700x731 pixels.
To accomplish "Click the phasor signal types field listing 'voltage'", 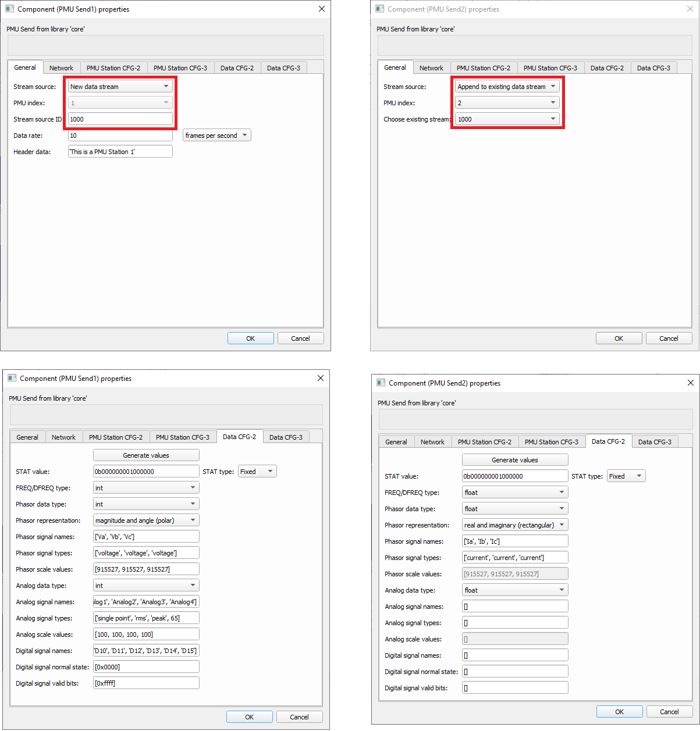I will pyautogui.click(x=145, y=553).
